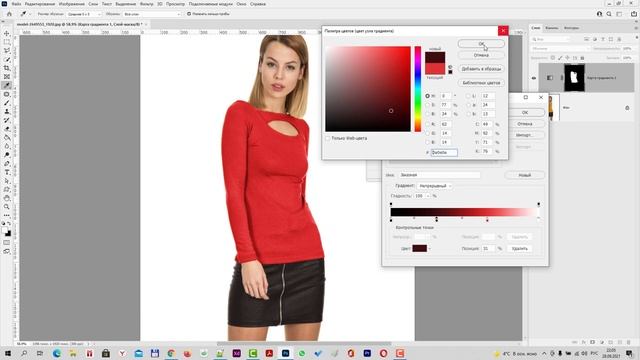Open sample size dropdown in options bar

coord(84,14)
